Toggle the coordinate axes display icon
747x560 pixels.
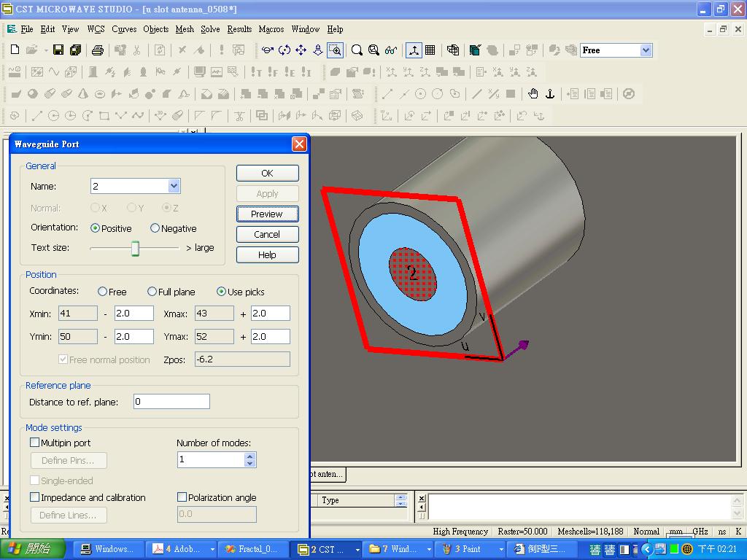[x=414, y=50]
